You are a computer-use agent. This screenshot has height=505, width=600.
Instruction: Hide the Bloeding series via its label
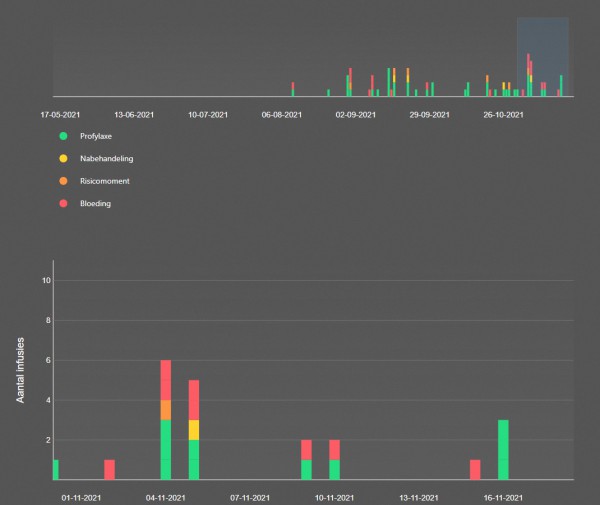coord(95,204)
